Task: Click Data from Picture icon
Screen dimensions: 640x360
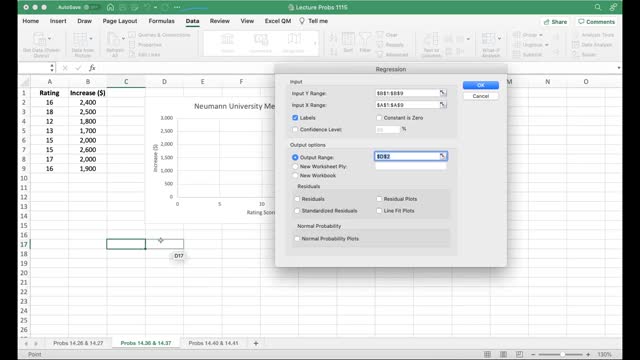Action: [80, 39]
